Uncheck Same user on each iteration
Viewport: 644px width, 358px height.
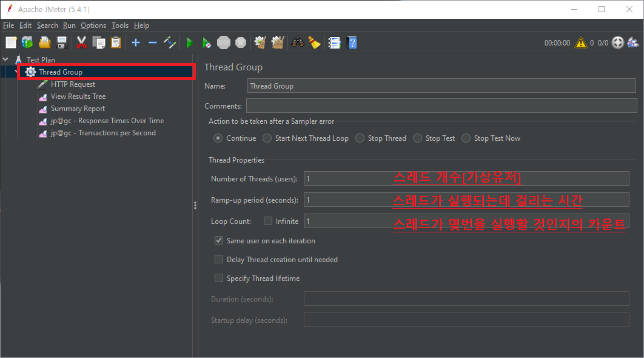219,240
